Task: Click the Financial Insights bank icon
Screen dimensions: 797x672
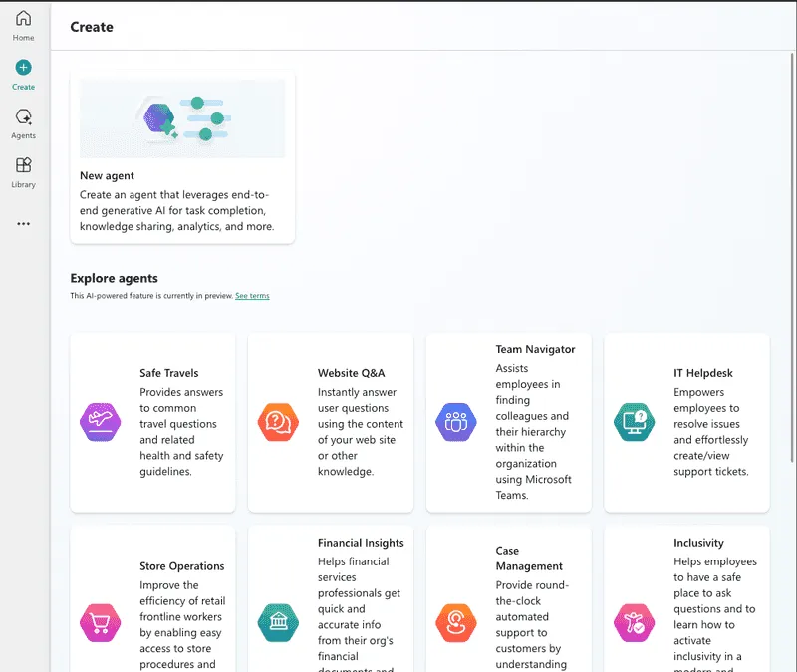Action: pyautogui.click(x=278, y=623)
